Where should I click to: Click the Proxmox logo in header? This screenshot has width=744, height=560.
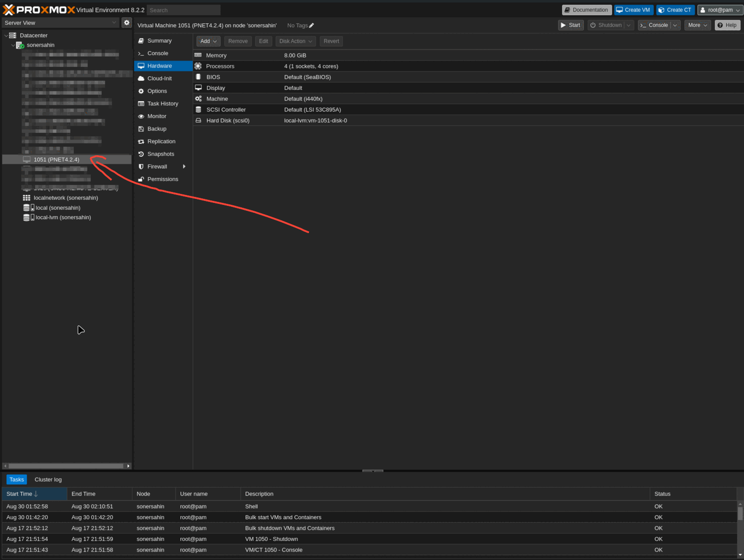[x=39, y=10]
